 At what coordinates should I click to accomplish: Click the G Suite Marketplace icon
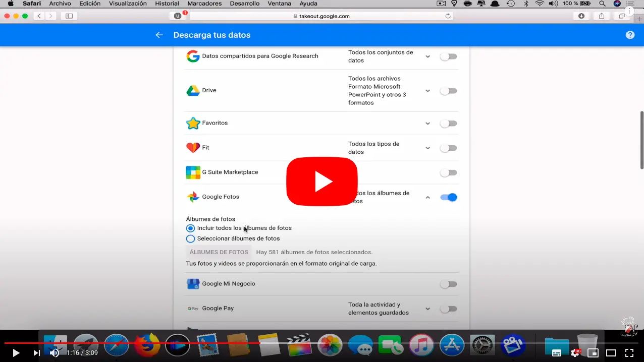[193, 172]
